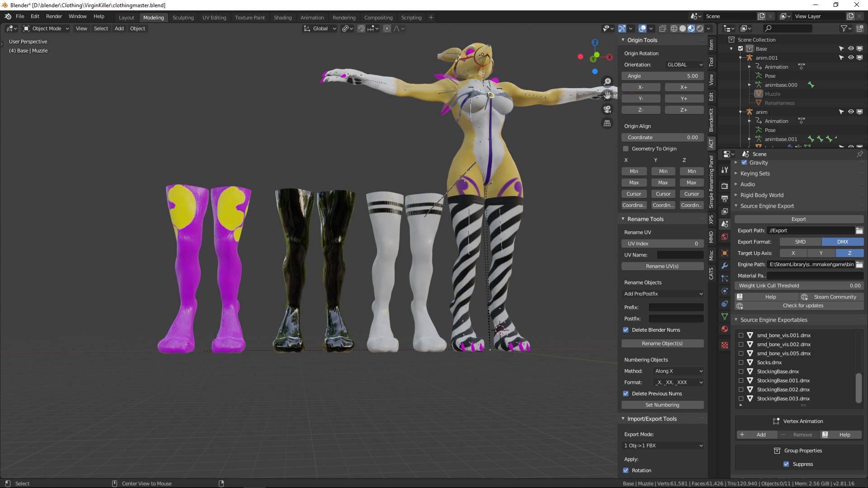The image size is (868, 488).
Task: Click the Rename Object(s) button
Action: pyautogui.click(x=662, y=343)
